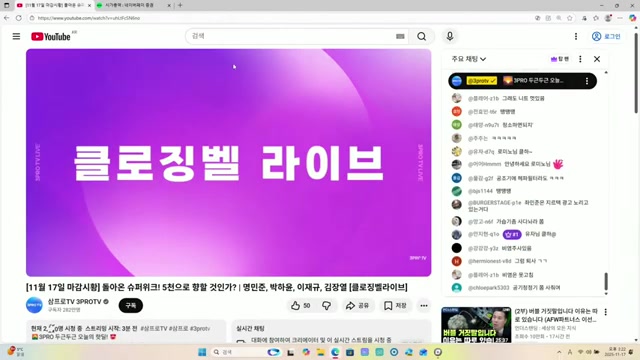This screenshot has width=640, height=360.
Task: Open a new browser tab
Action: (x=180, y=5)
